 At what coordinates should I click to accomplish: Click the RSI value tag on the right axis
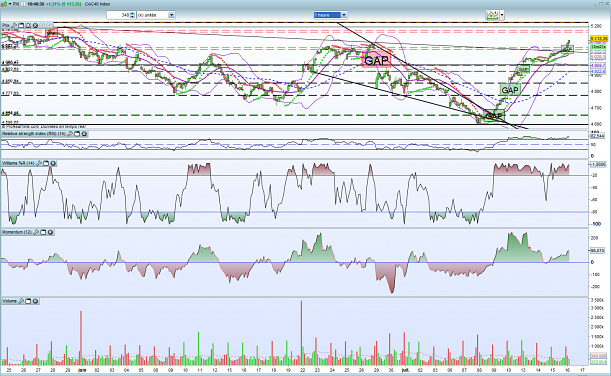pos(597,136)
